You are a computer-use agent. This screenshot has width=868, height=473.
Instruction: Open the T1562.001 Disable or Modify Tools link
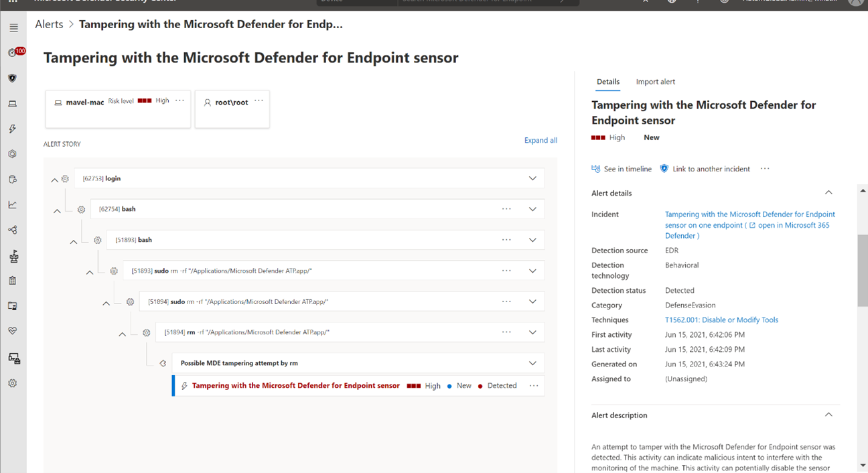[x=721, y=320]
